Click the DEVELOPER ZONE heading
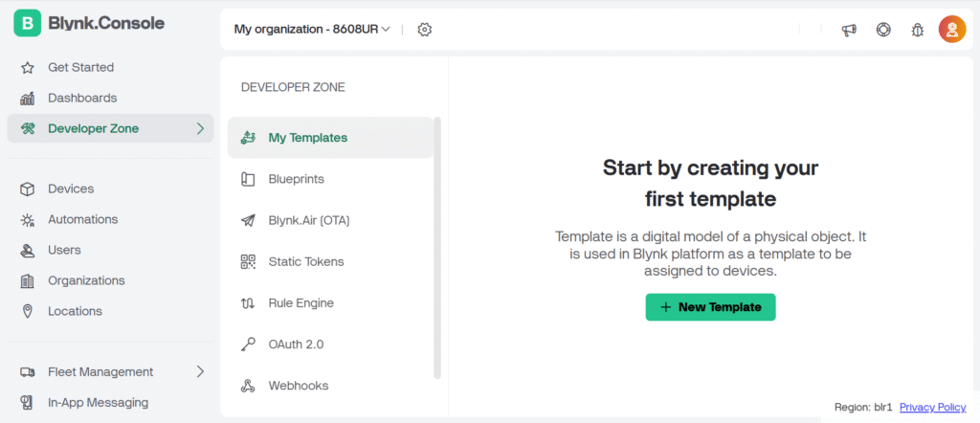Image resolution: width=980 pixels, height=423 pixels. point(293,87)
